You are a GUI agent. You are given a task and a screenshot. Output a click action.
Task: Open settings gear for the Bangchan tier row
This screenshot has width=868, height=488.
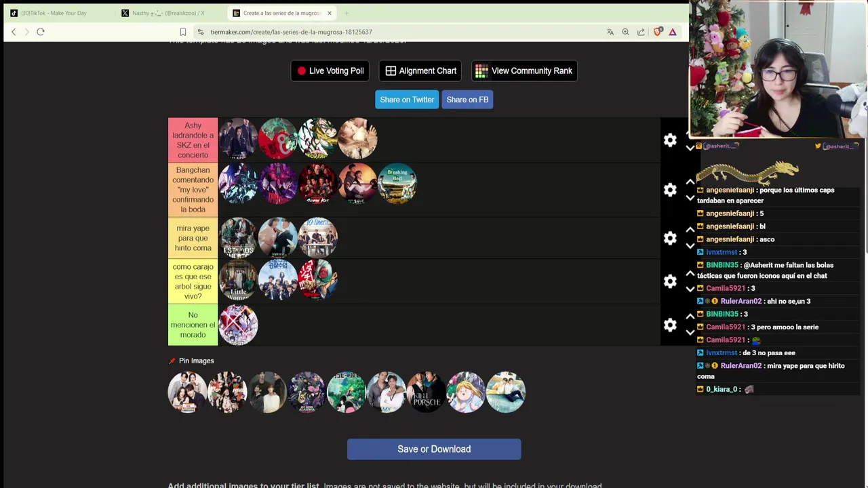(x=670, y=190)
